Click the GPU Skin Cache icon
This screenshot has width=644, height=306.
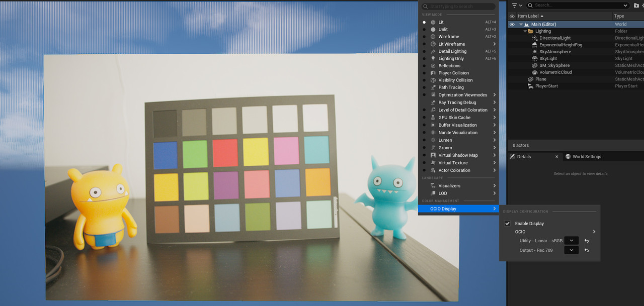tap(433, 118)
